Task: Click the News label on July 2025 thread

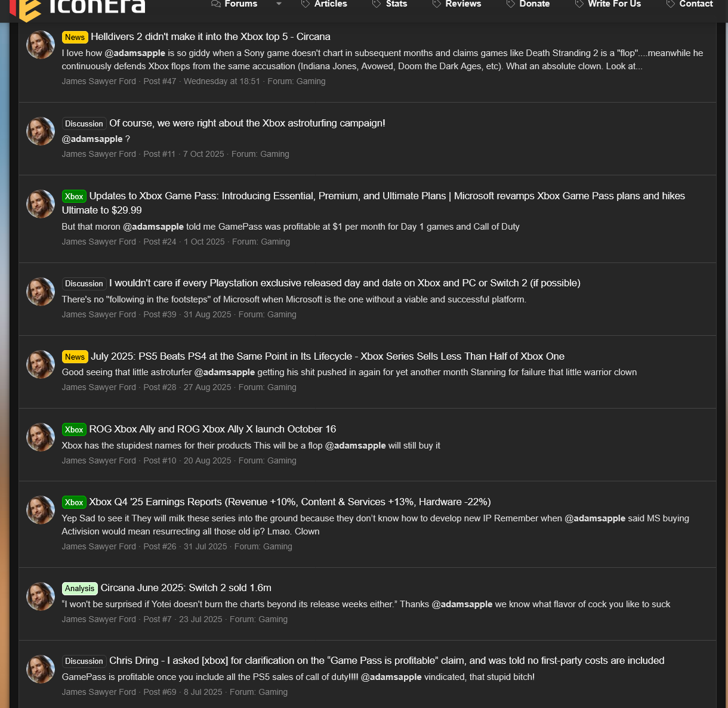Action: click(x=75, y=357)
